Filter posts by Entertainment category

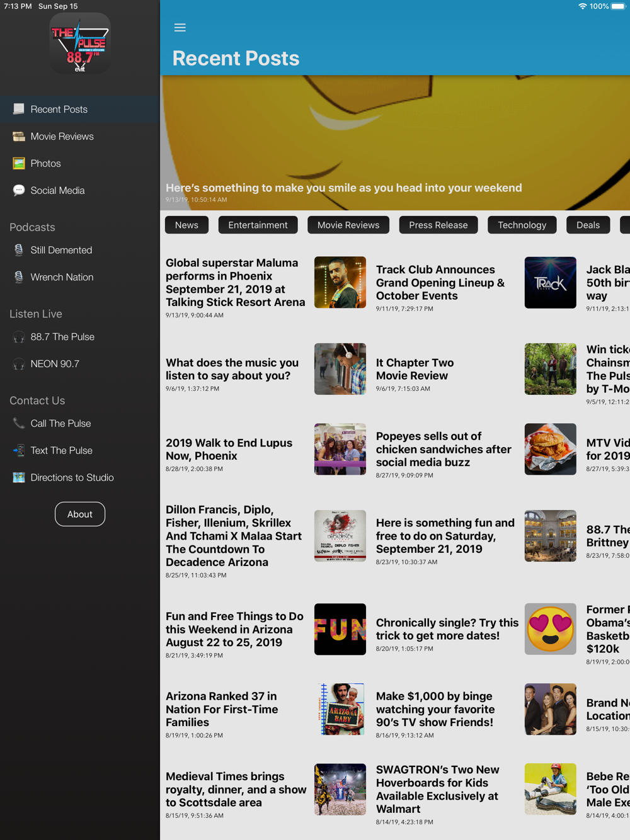258,225
